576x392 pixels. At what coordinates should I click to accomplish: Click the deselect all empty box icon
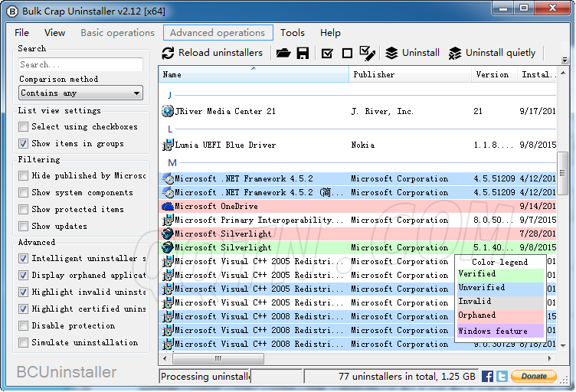(347, 53)
